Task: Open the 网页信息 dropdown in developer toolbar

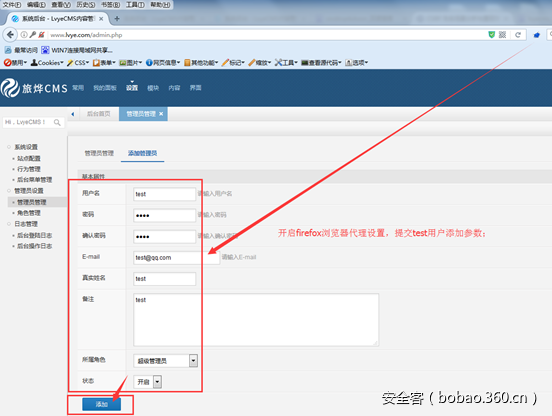Action: pos(163,63)
